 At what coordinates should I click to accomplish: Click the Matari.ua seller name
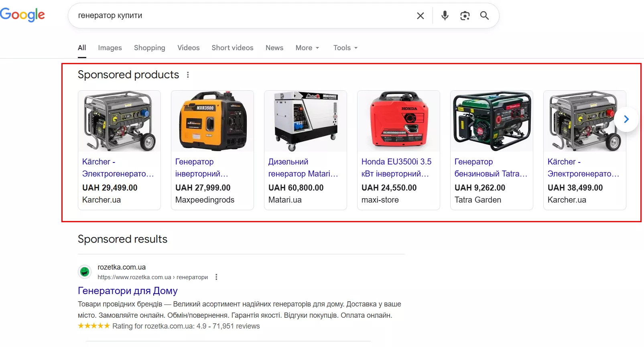(x=285, y=200)
